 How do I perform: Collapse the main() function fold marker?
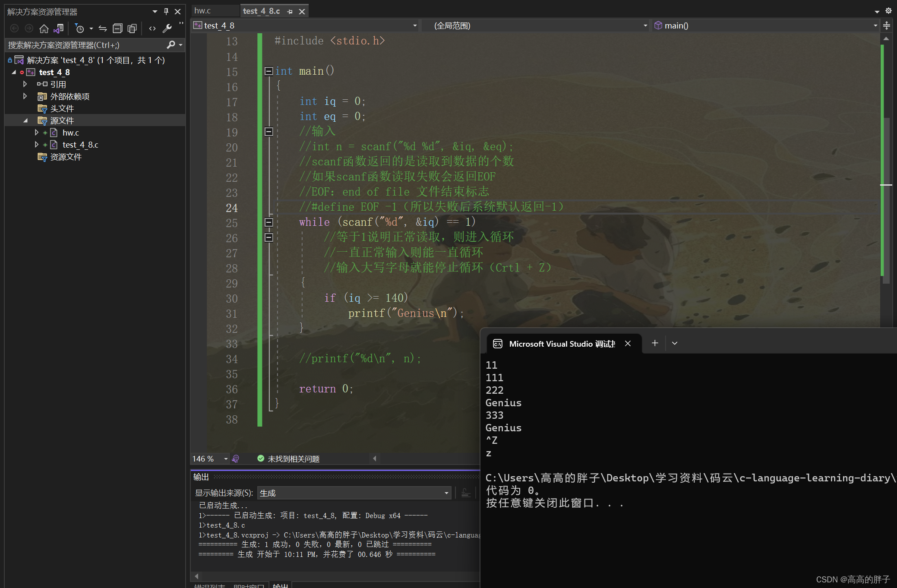click(x=268, y=71)
